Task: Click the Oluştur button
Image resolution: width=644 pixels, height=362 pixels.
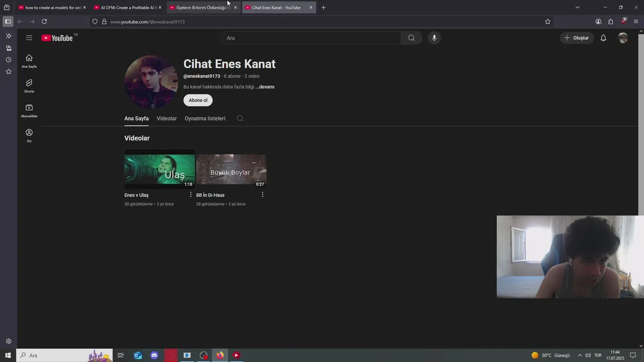Action: 577,38
